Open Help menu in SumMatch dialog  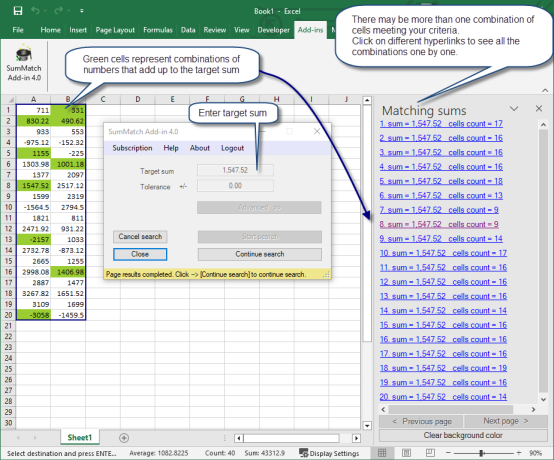click(x=171, y=148)
